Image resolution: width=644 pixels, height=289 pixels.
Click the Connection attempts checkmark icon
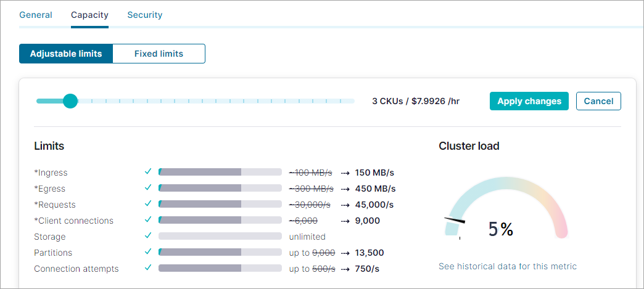[148, 268]
